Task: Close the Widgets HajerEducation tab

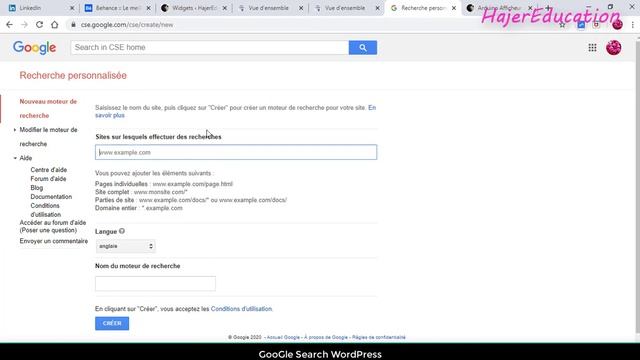Action: click(x=224, y=8)
